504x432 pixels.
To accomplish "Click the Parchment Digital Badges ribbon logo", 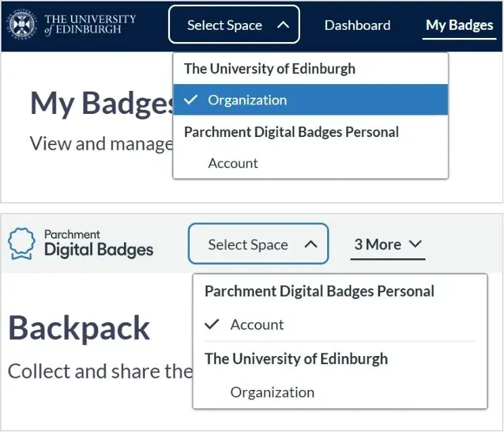I will pos(21,243).
